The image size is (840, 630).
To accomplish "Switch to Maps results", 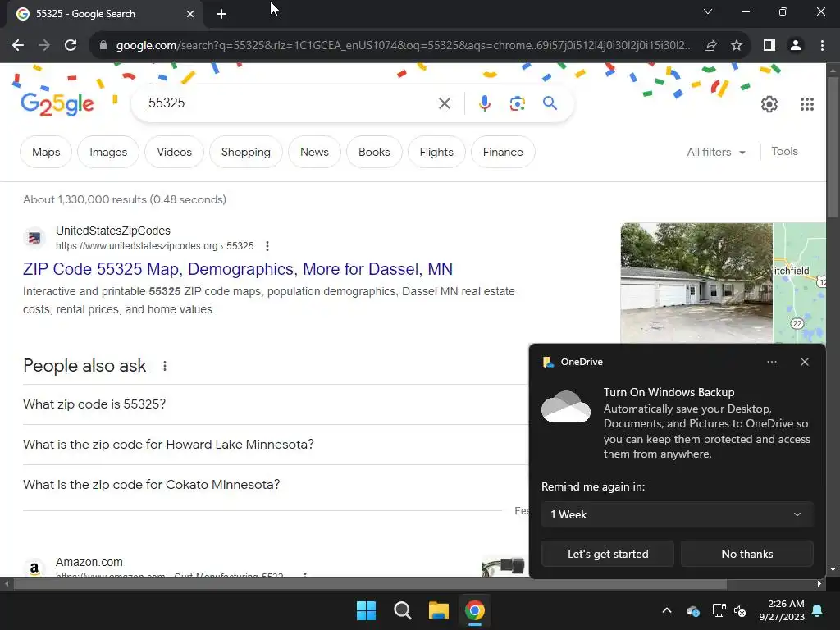I will tap(46, 152).
